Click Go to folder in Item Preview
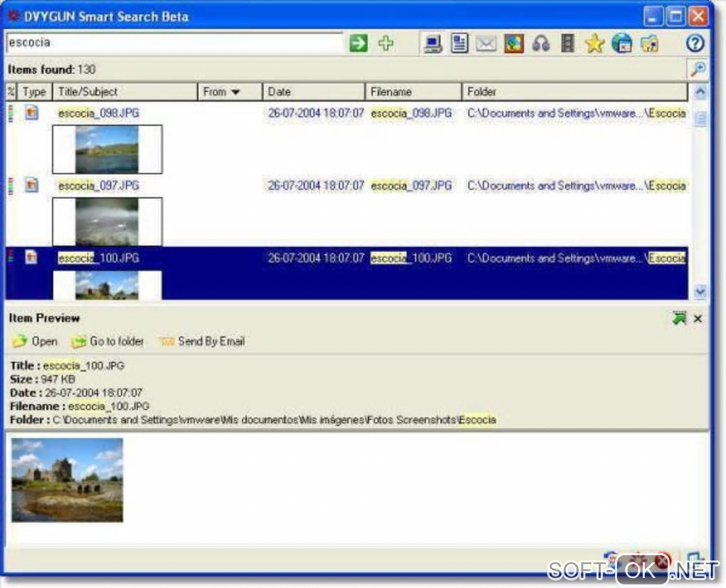 [x=107, y=341]
